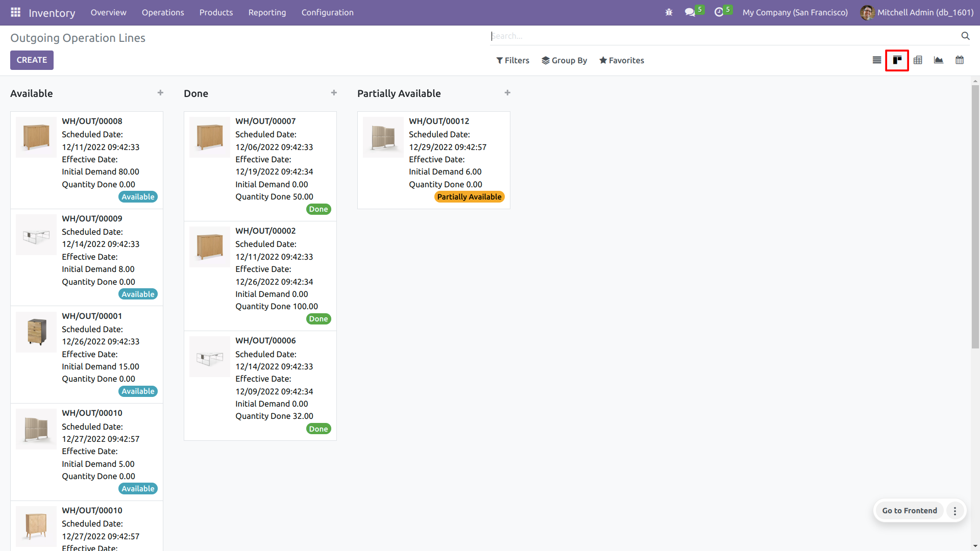Open the Operations menu

pyautogui.click(x=163, y=12)
